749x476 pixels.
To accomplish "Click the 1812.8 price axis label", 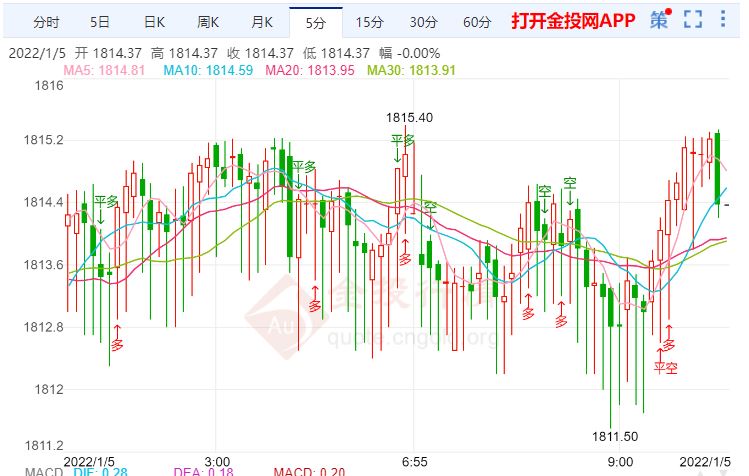I will [43, 327].
